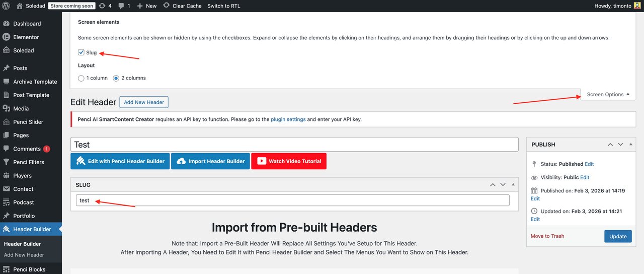Viewport: 644px width, 274px height.
Task: Uncheck the Slug screen element checkbox
Action: coord(81,52)
